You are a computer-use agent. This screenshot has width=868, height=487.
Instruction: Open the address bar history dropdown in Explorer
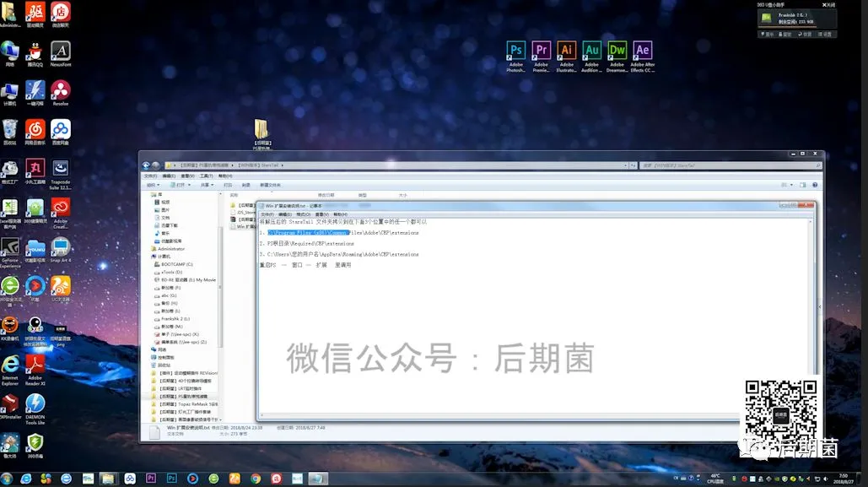click(626, 165)
